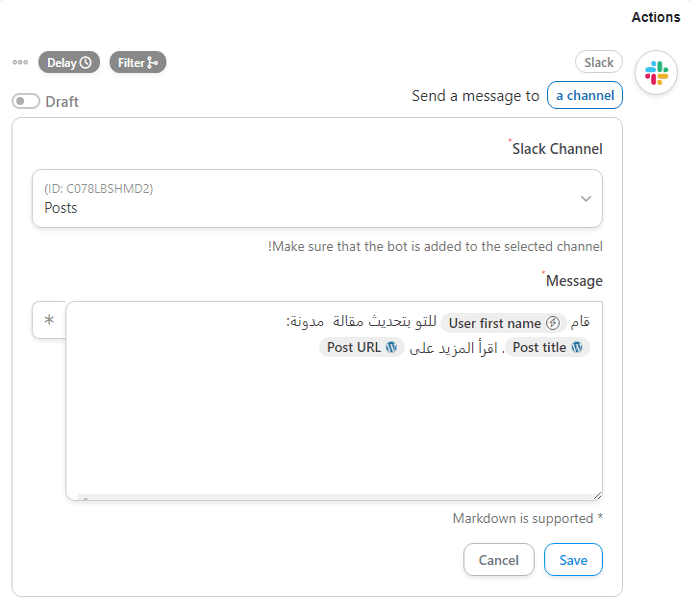Click the WordPress icon in Post title tag
The image size is (700, 604).
[577, 348]
